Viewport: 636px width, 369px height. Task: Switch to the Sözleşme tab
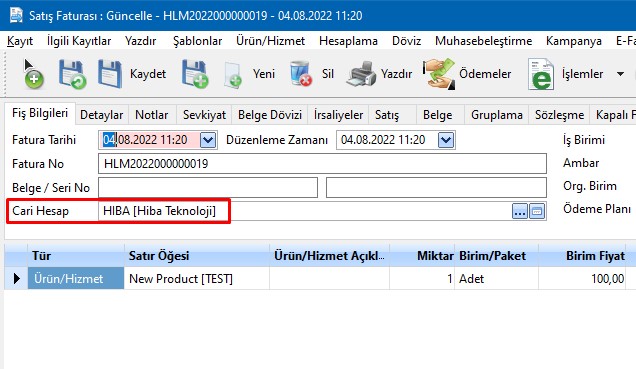point(559,115)
